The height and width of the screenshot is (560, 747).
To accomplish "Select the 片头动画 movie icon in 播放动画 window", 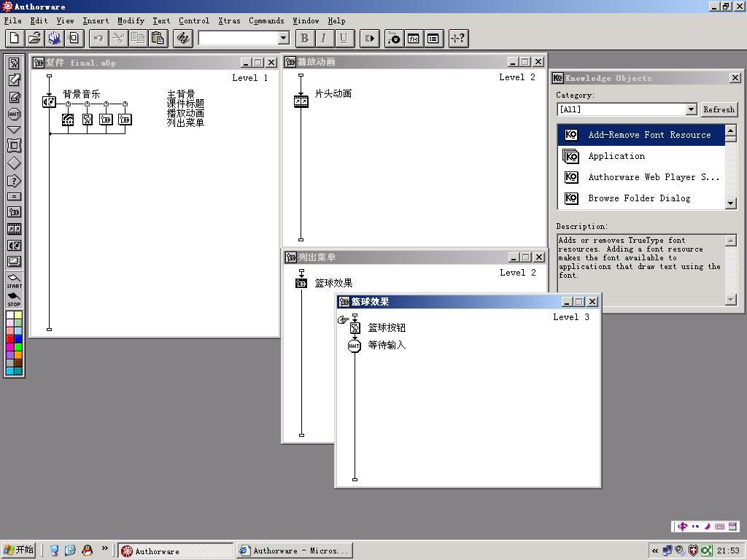I will [301, 101].
